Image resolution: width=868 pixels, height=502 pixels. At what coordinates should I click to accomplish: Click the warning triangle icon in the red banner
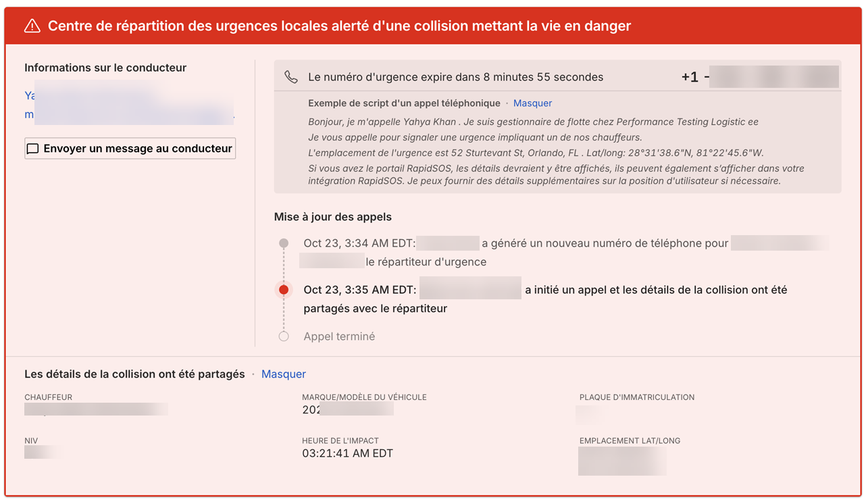click(32, 26)
